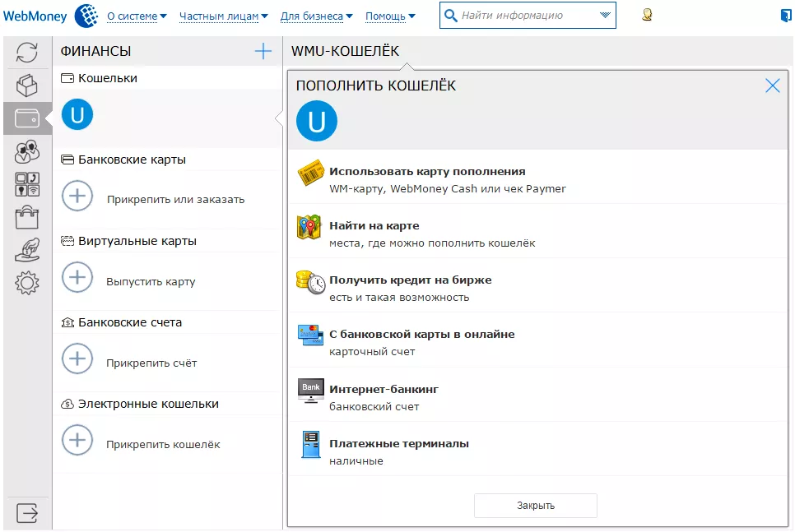
Task: Click the bank card online icon
Action: (310, 335)
